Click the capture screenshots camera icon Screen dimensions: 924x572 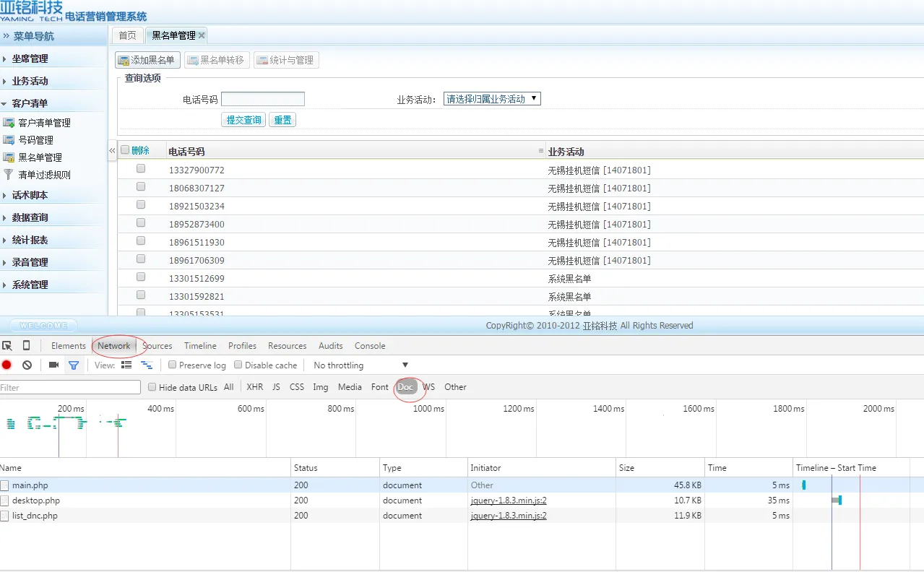click(53, 365)
